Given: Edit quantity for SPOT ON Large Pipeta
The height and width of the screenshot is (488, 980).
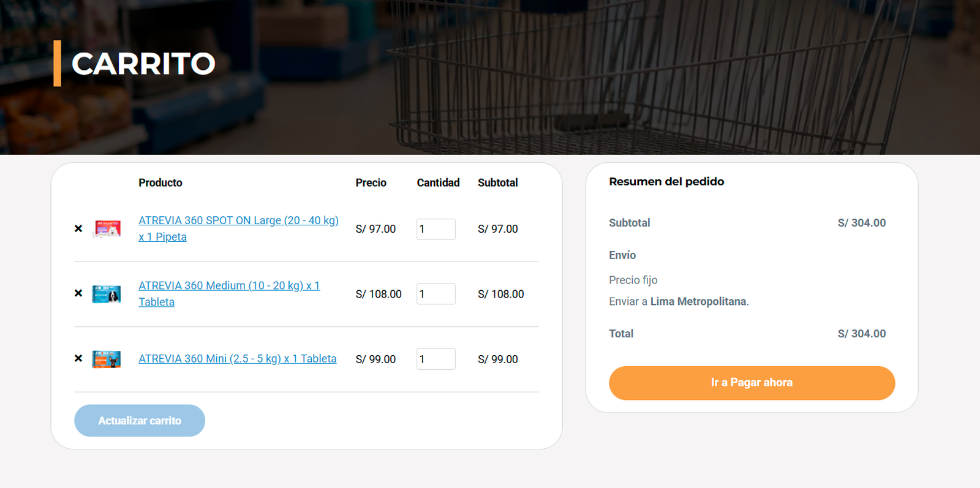Looking at the screenshot, I should (435, 229).
